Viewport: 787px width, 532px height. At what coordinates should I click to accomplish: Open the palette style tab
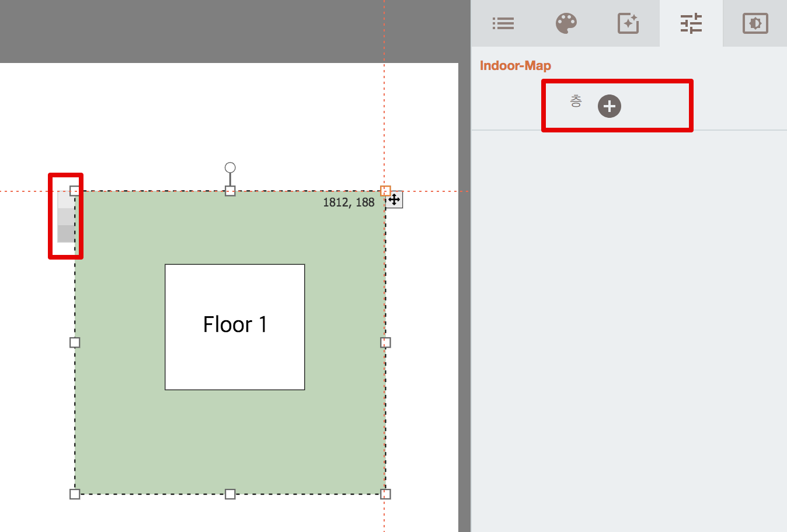click(x=566, y=23)
